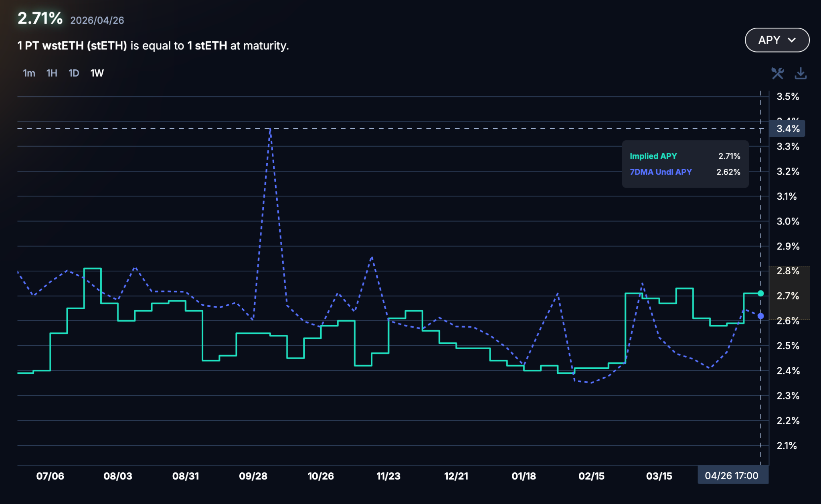This screenshot has height=504, width=821.
Task: Click the 04/26 17:00 time axis label
Action: pyautogui.click(x=732, y=476)
